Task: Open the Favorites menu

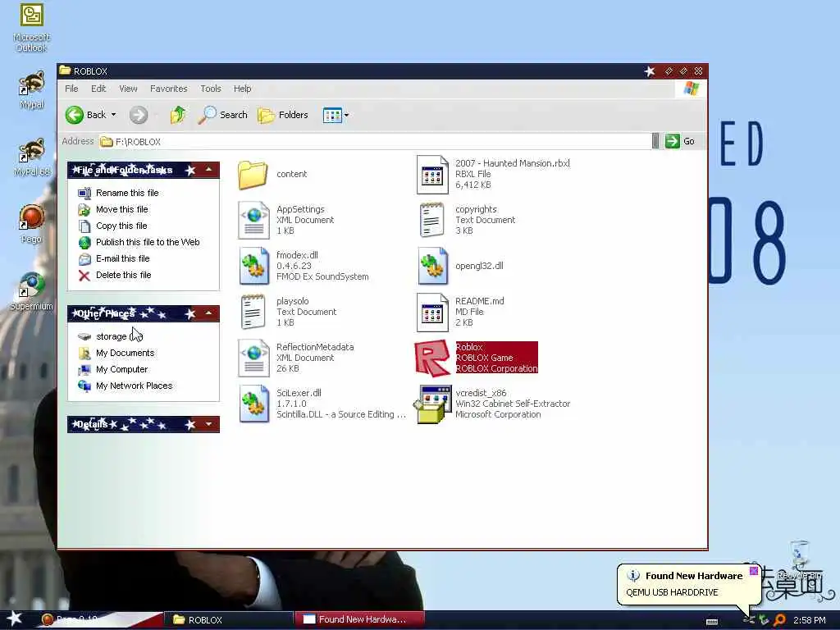Action: click(x=169, y=89)
